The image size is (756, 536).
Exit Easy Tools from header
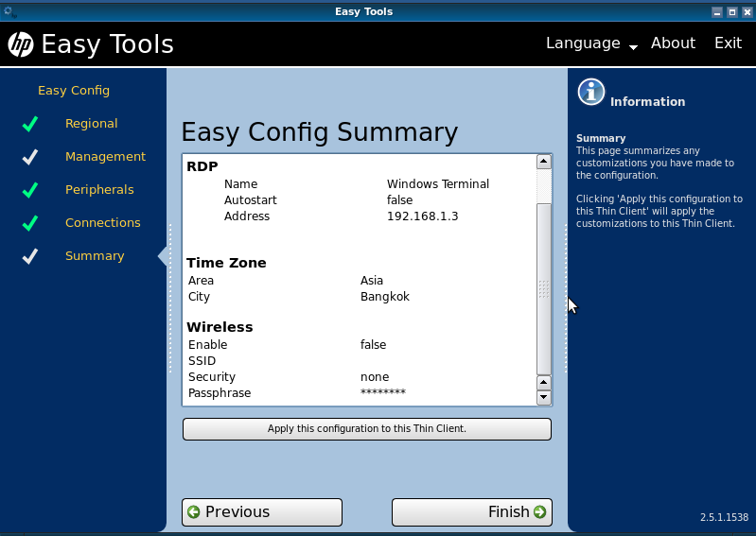728,43
